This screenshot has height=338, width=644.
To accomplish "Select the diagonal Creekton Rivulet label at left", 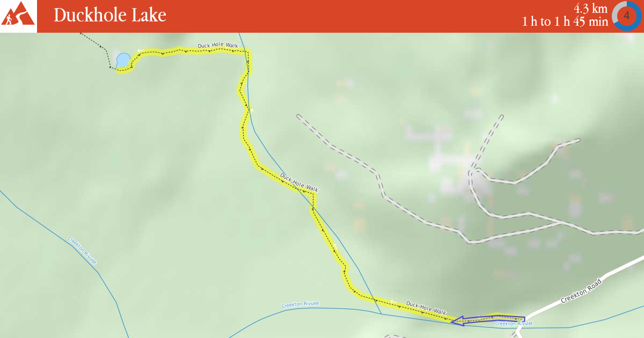I will click(x=82, y=251).
